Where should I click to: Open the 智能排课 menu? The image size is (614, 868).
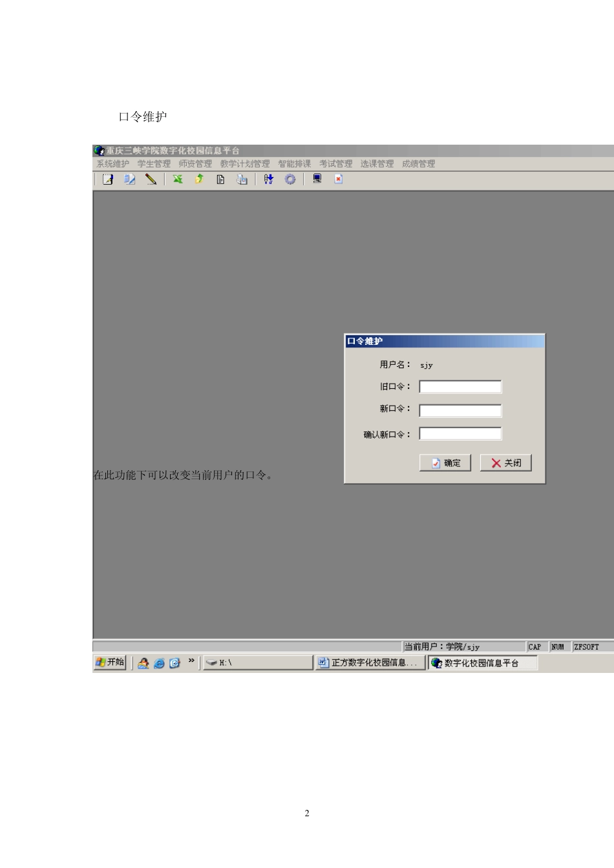tap(295, 164)
